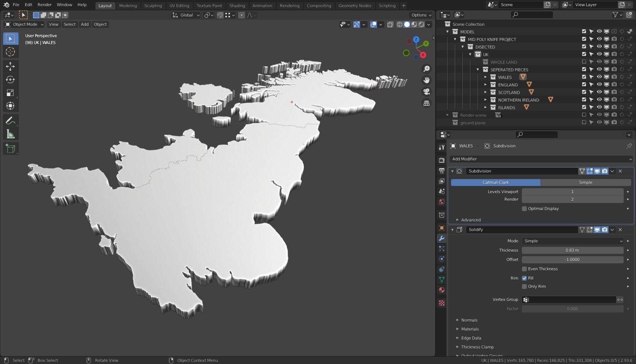Open the Render properties tab

(x=442, y=160)
